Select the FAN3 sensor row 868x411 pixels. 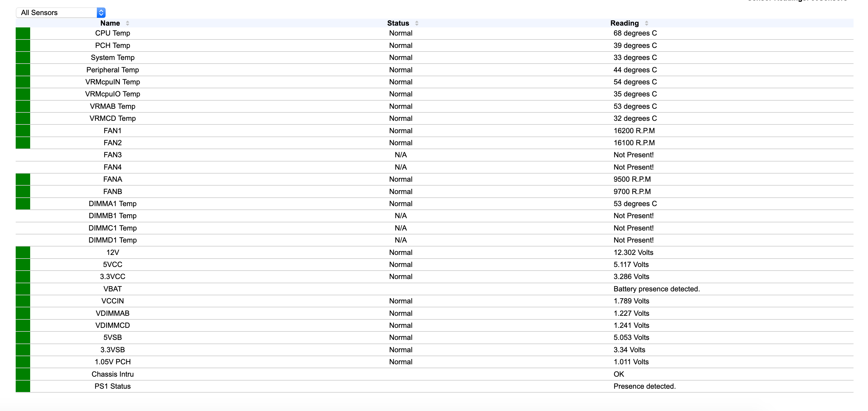pyautogui.click(x=112, y=155)
